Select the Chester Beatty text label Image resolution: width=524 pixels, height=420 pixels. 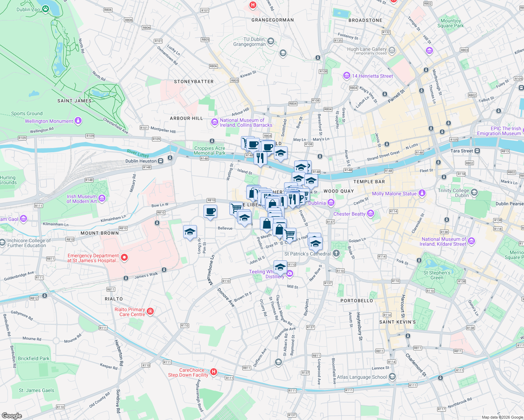coord(350,214)
